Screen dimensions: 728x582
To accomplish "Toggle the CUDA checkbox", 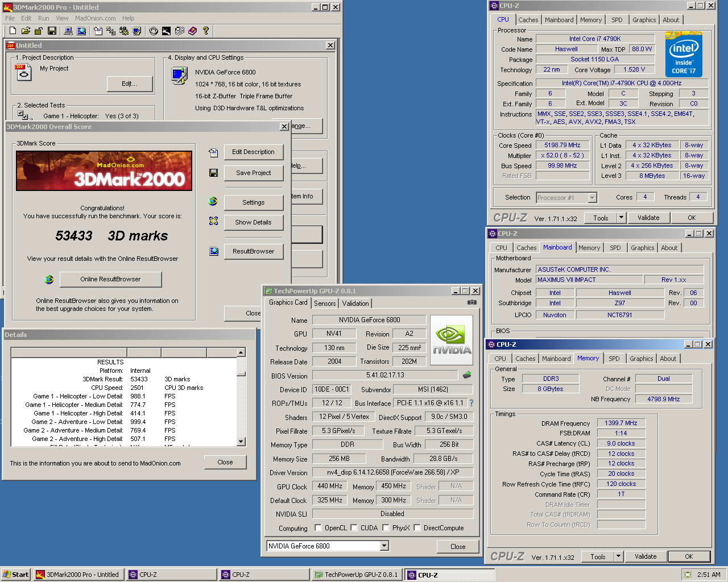I will (354, 528).
